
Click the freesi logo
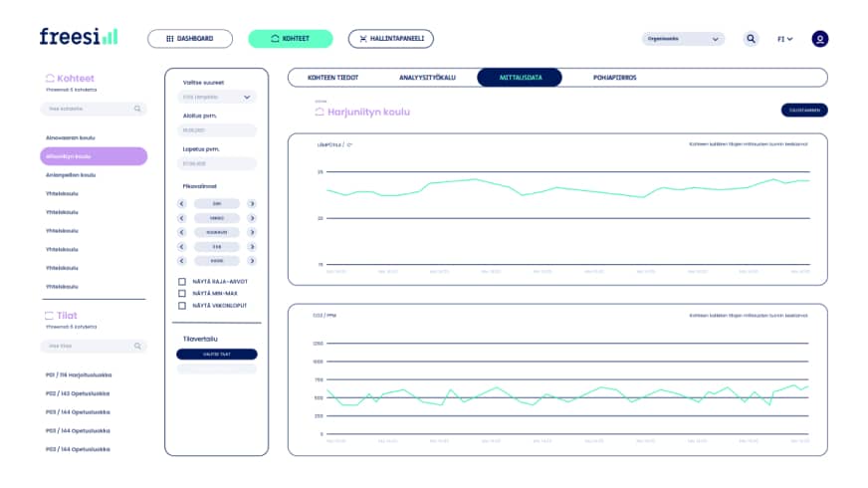[x=79, y=37]
